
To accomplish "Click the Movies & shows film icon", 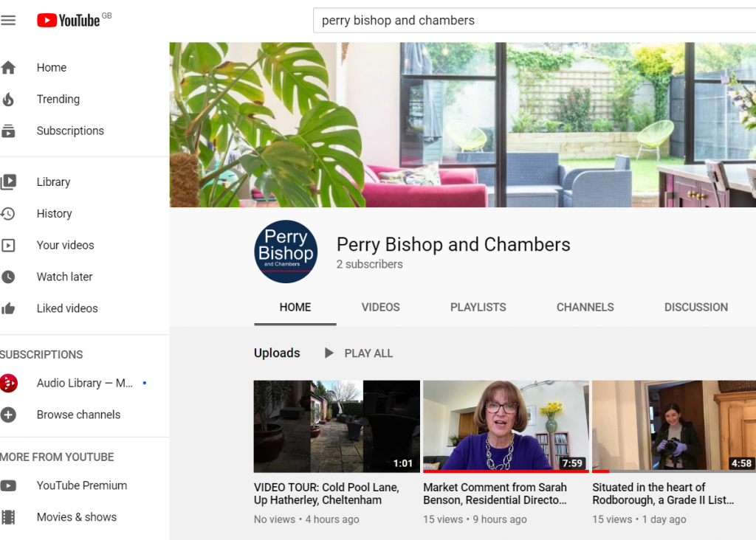I will (x=8, y=517).
